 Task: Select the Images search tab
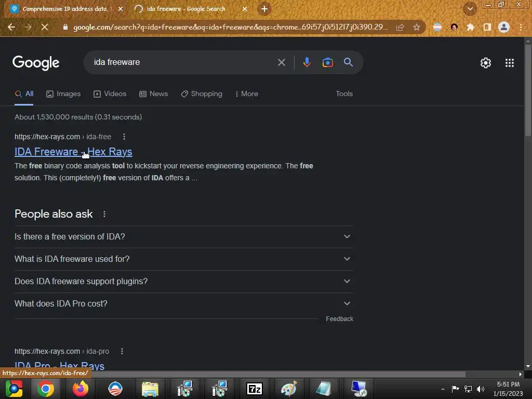[x=63, y=94]
